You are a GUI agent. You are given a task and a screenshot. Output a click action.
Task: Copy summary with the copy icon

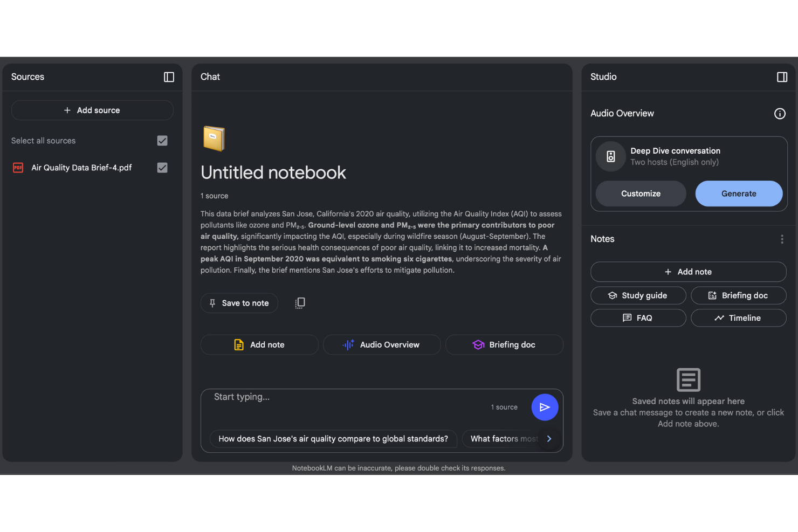pyautogui.click(x=300, y=303)
